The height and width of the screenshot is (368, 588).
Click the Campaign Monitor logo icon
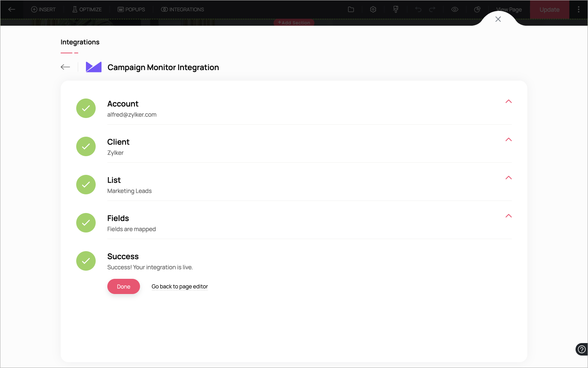pyautogui.click(x=94, y=67)
